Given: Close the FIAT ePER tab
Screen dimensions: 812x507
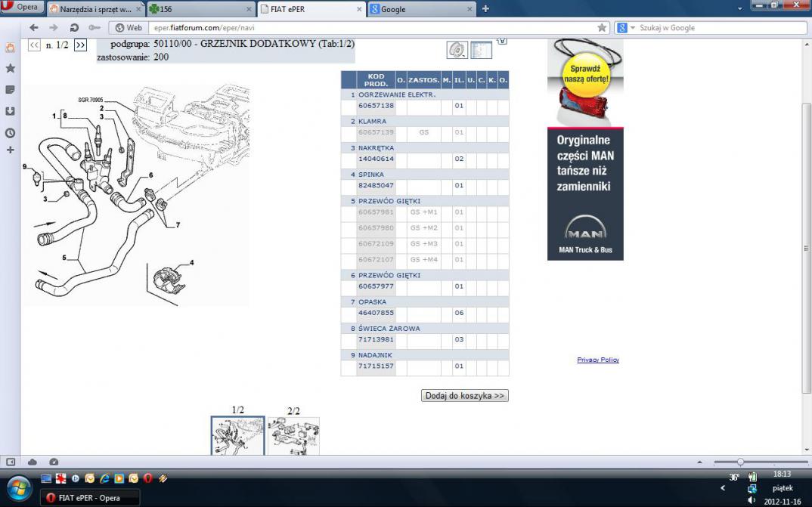Looking at the screenshot, I should pos(359,9).
